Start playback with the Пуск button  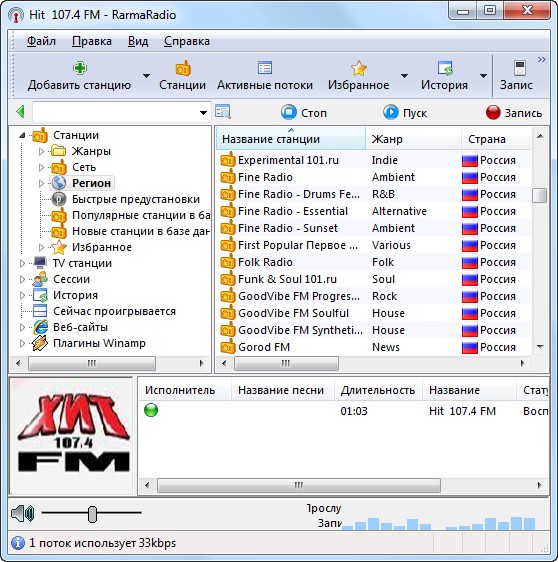(x=405, y=113)
